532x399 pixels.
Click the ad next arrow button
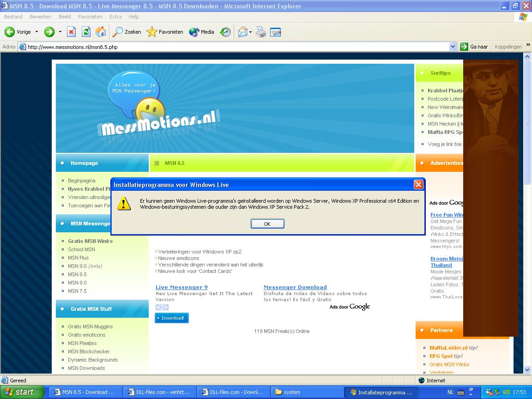point(165,308)
